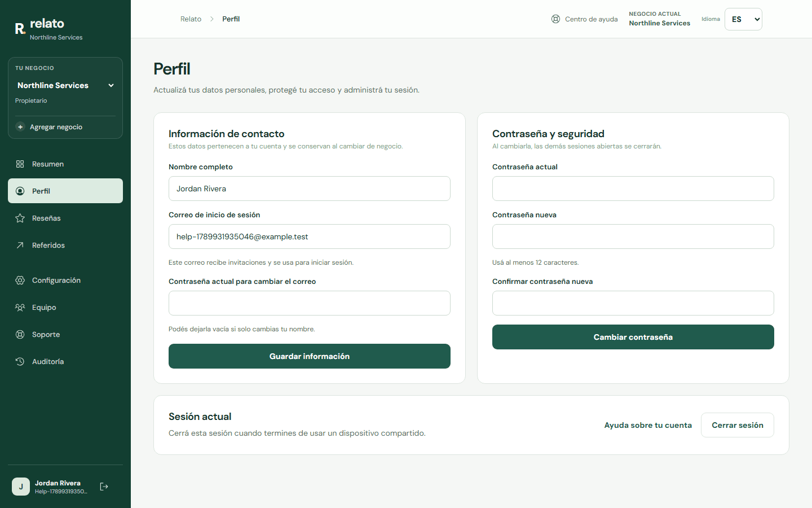Image resolution: width=812 pixels, height=508 pixels.
Task: Click Guardar información button
Action: tap(310, 356)
